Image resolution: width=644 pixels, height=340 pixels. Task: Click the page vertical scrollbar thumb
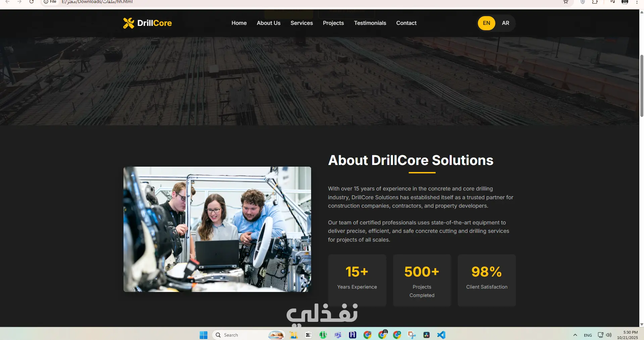tap(642, 86)
